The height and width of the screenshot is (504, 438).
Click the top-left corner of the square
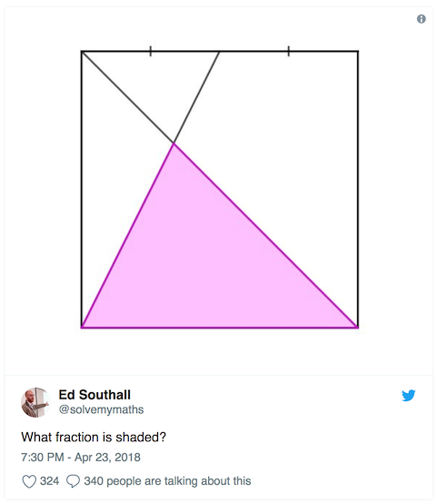(x=82, y=52)
